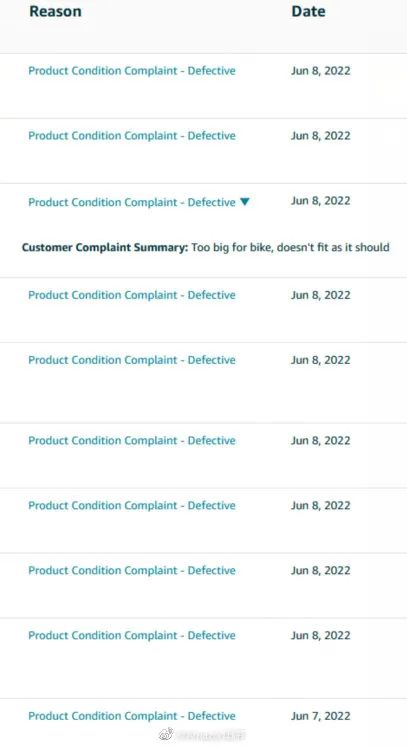Open the sixth Product Condition Complaint link
This screenshot has height=748, width=407.
click(x=132, y=440)
